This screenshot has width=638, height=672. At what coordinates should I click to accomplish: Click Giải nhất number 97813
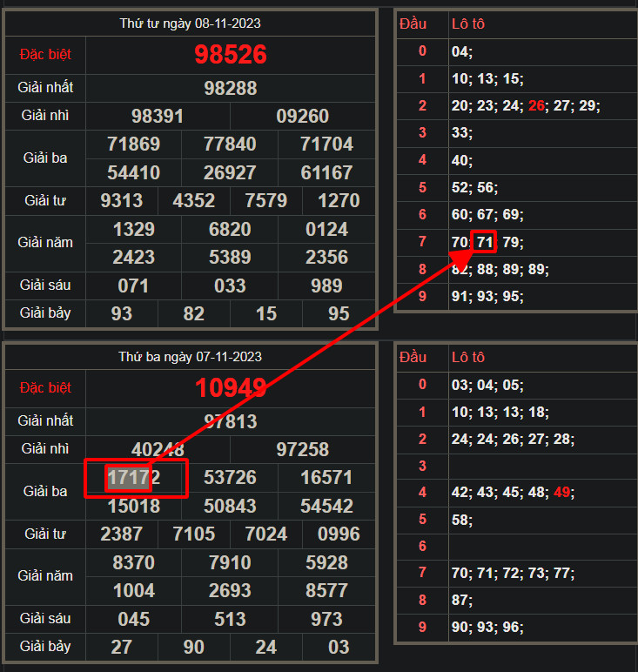coord(230,421)
